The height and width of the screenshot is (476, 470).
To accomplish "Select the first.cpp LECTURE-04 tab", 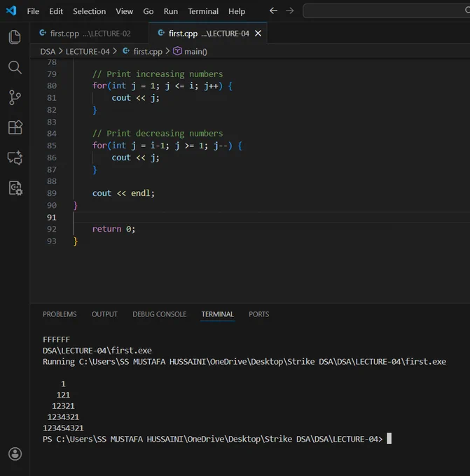I will point(208,34).
